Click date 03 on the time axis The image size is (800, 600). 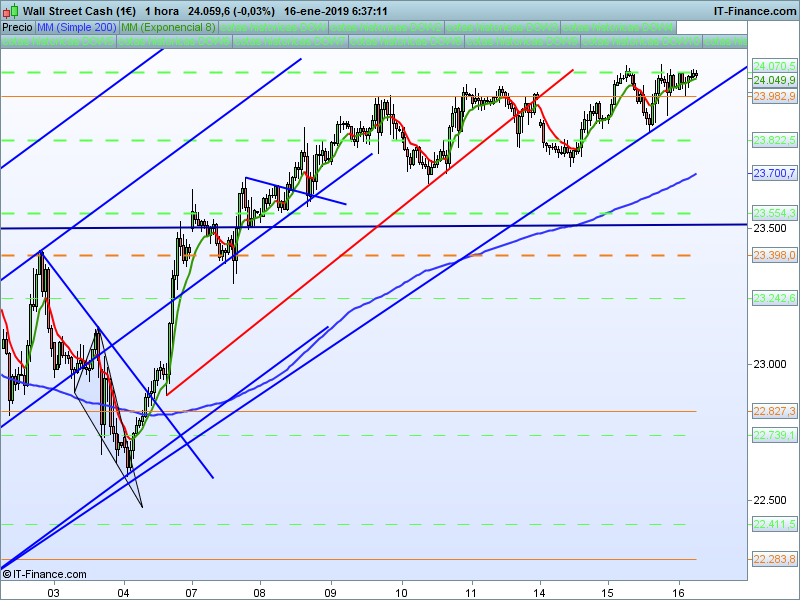point(54,593)
